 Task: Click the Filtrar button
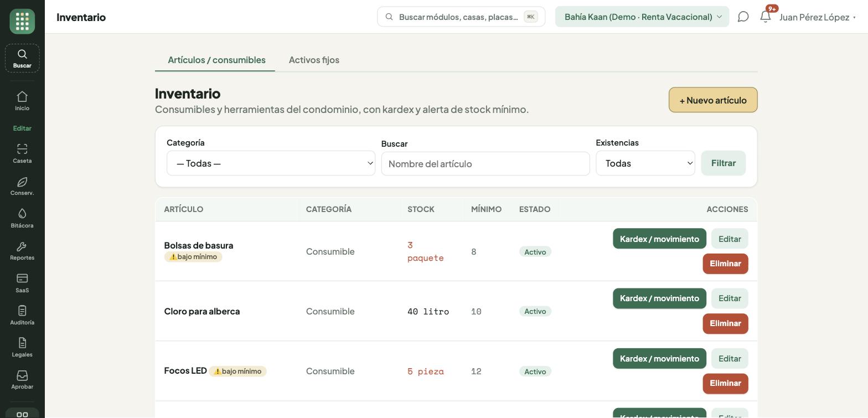tap(723, 163)
